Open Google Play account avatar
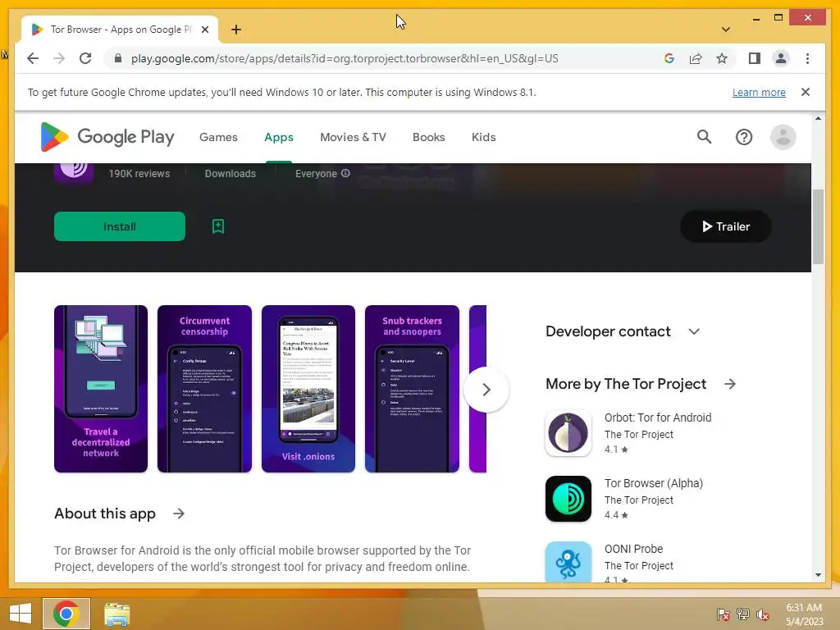 [x=783, y=137]
